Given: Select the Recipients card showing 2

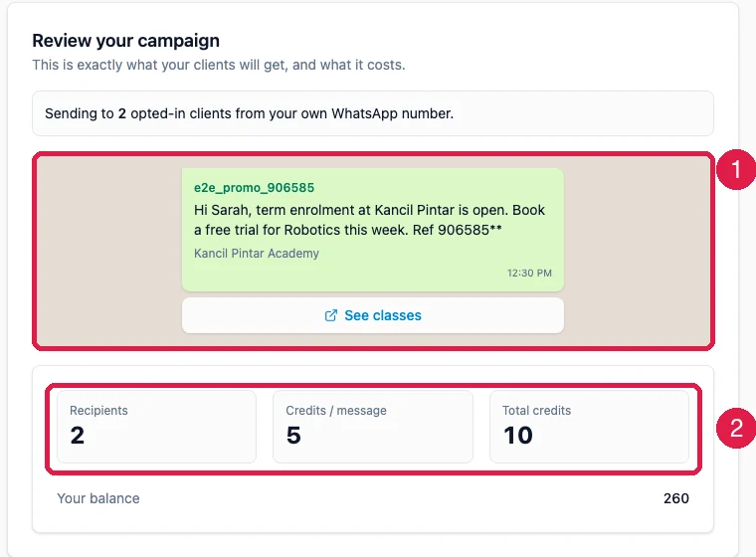Looking at the screenshot, I should click(157, 427).
